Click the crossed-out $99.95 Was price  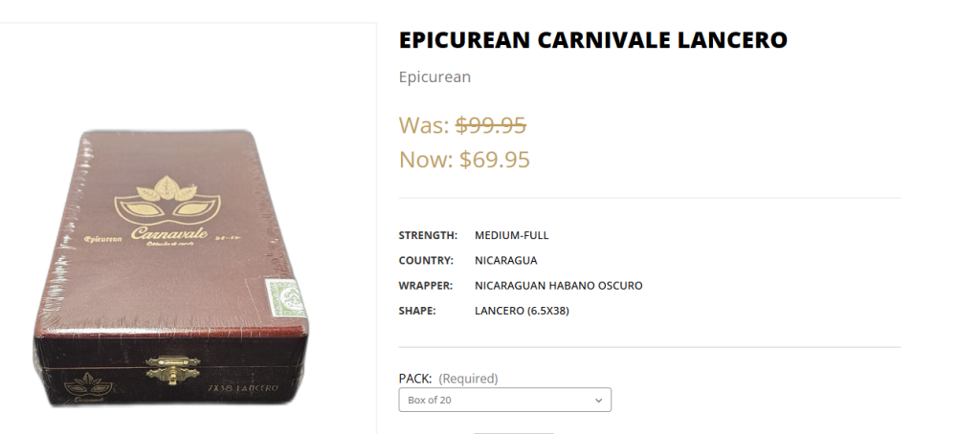pos(490,125)
